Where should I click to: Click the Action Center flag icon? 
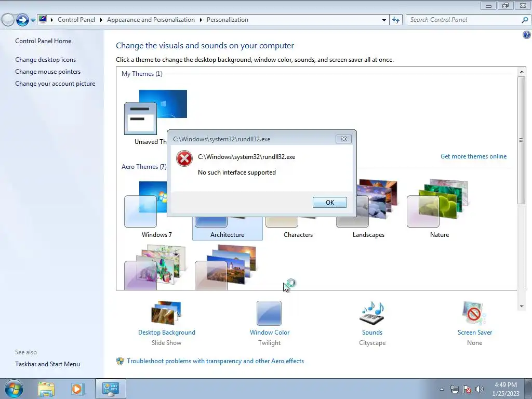[467, 389]
